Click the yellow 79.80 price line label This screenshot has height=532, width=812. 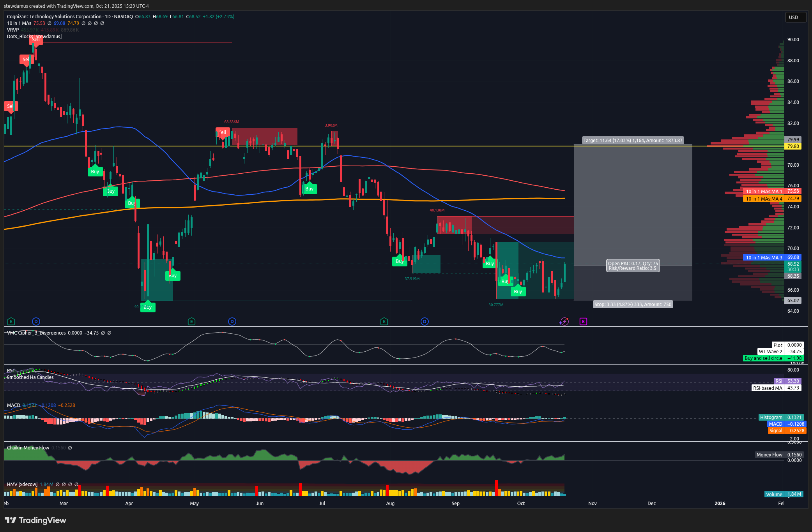(x=793, y=146)
